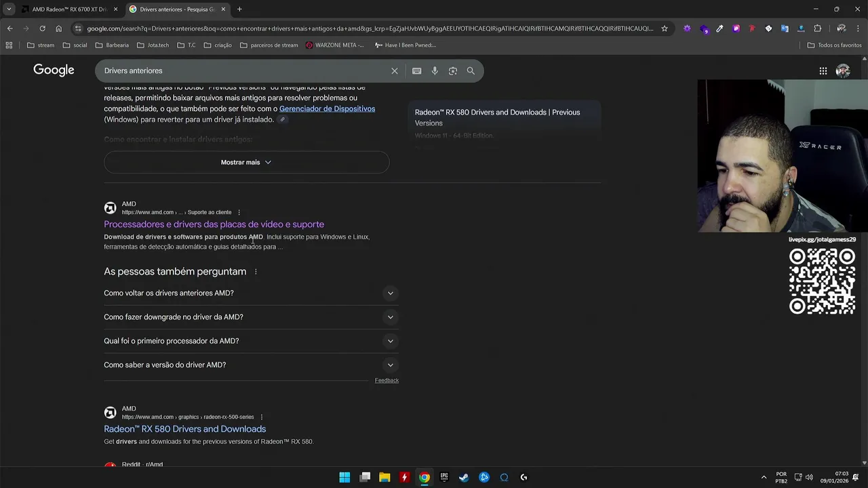Open File Explorer from the taskbar
The image size is (868, 488).
pyautogui.click(x=384, y=477)
